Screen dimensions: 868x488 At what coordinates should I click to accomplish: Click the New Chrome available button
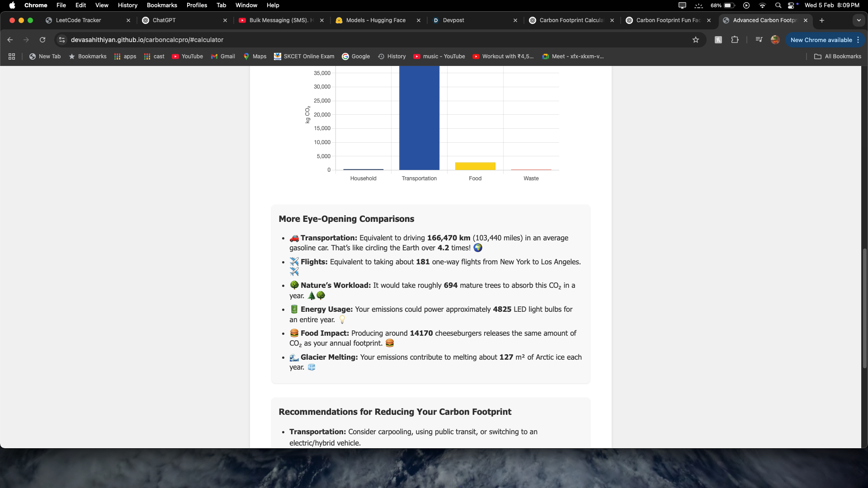click(x=821, y=40)
